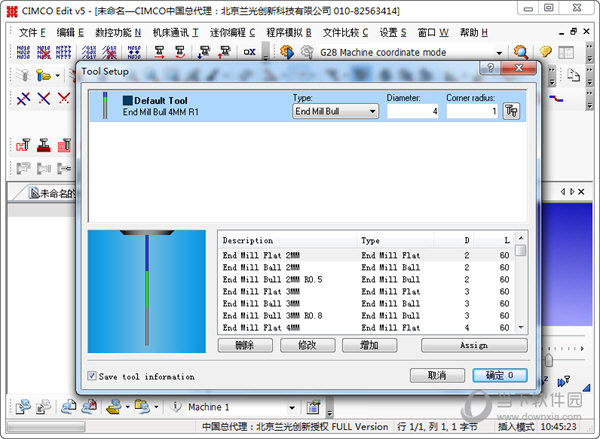
Task: Click the 修改 (modify) button
Action: pyautogui.click(x=307, y=345)
